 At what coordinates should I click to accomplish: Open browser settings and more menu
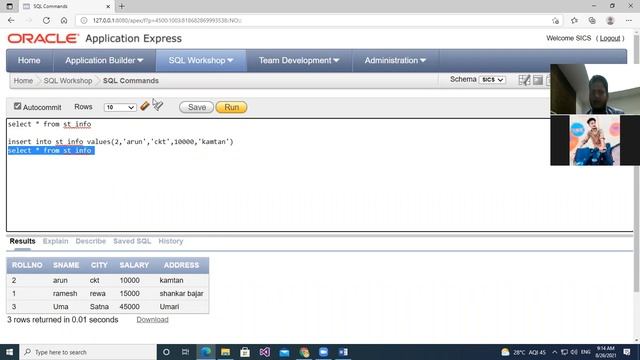tap(629, 20)
